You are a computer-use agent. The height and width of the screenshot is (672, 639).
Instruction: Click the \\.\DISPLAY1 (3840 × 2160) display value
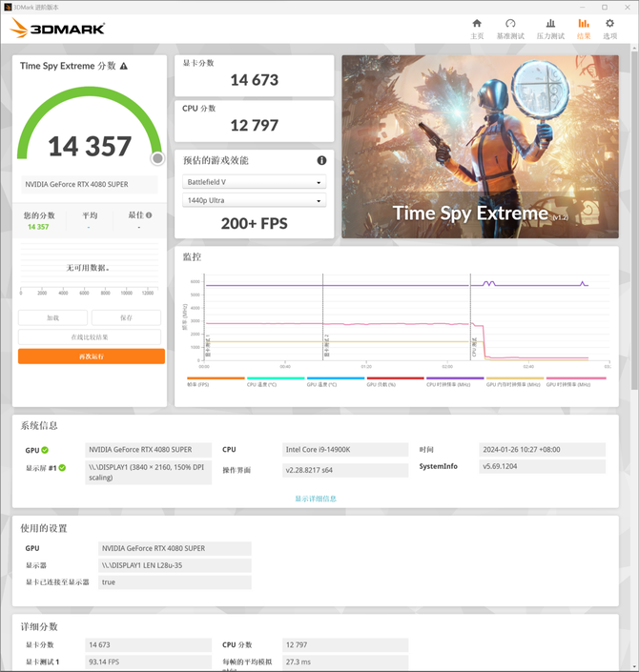coord(149,472)
